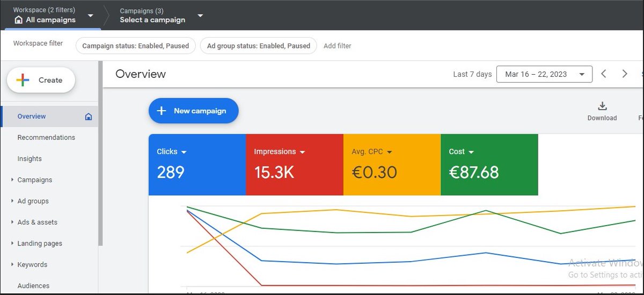Expand the Landing pages sidebar section
Image resolution: width=644 pixels, height=295 pixels.
click(x=12, y=243)
